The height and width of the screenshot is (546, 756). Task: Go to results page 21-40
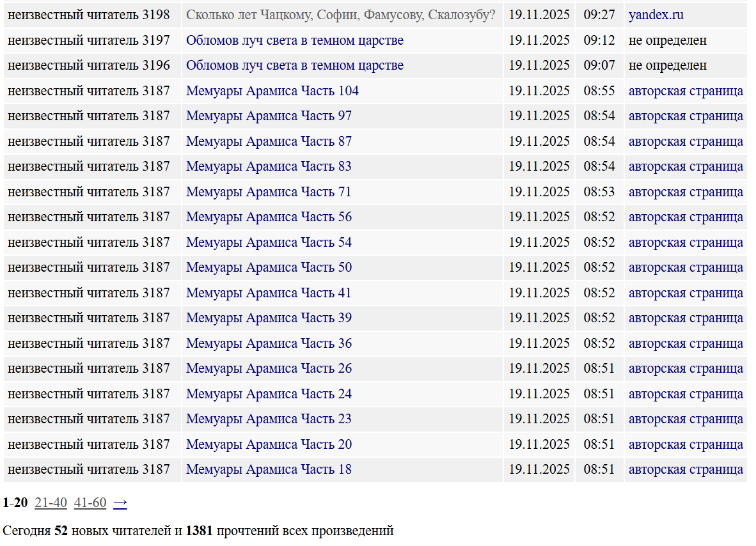(51, 503)
